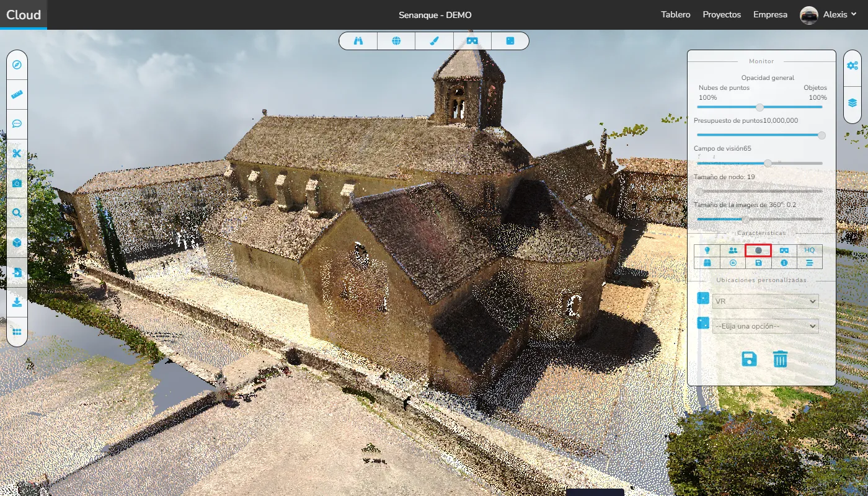Click the Tamaño de la imagen de 360° slider
This screenshot has height=496, width=868.
pos(759,219)
